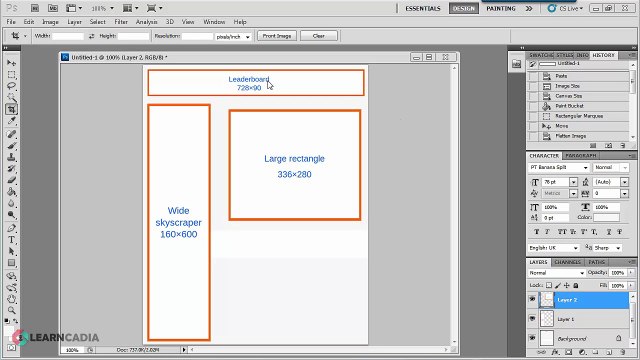Image resolution: width=640 pixels, height=360 pixels.
Task: Open font family dropdown PT Banana Split
Action: 585,168
